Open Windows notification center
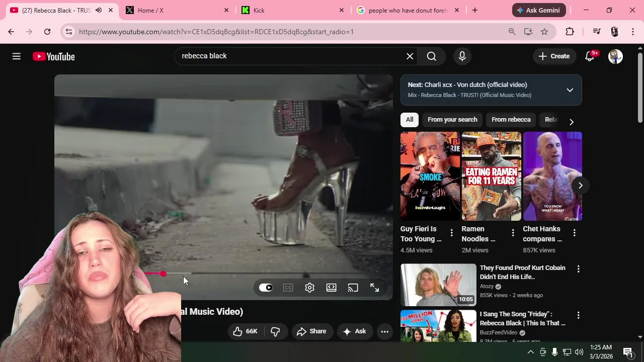 (x=628, y=352)
